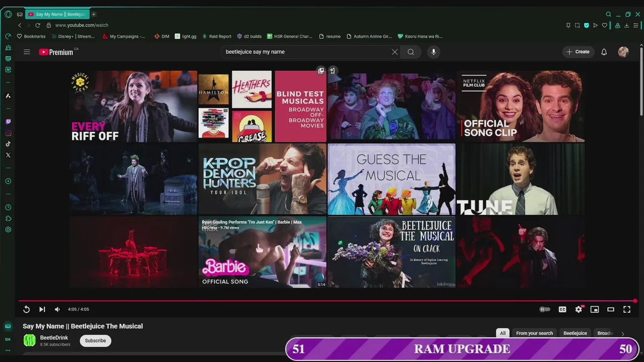Screen dimensions: 644x362
Task: Play the Every Riff Off suggestion
Action: click(133, 106)
